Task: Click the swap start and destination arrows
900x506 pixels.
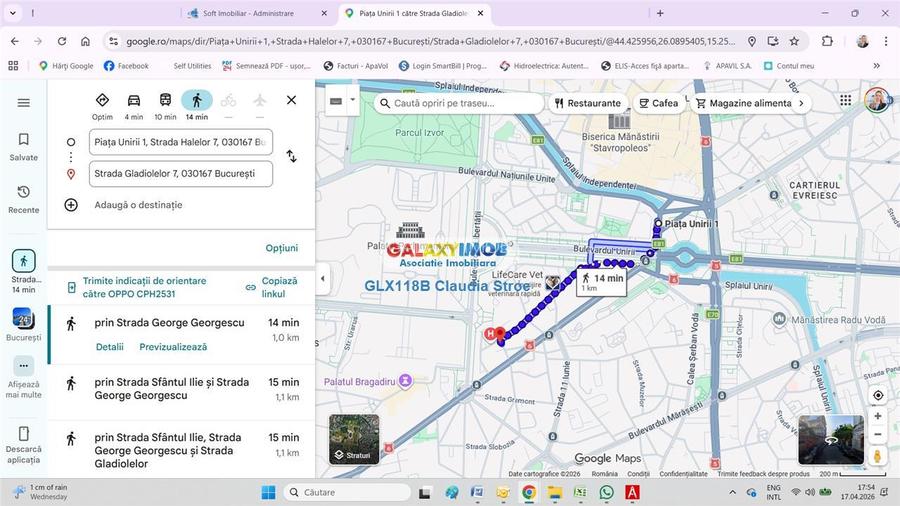Action: pyautogui.click(x=291, y=157)
